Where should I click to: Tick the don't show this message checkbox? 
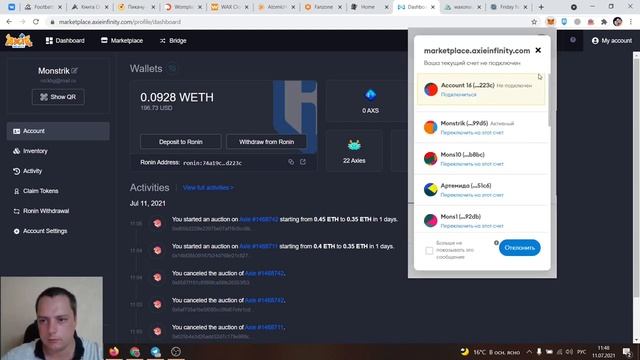click(429, 250)
